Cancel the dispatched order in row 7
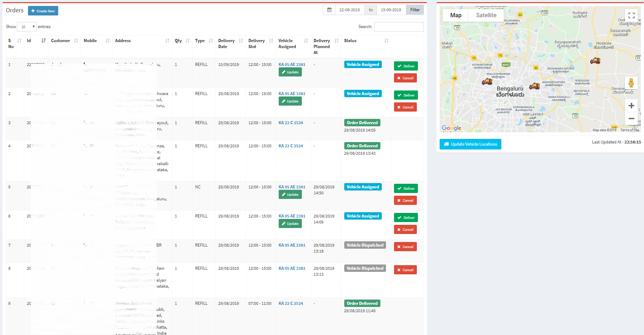644x335 pixels. coord(405,247)
